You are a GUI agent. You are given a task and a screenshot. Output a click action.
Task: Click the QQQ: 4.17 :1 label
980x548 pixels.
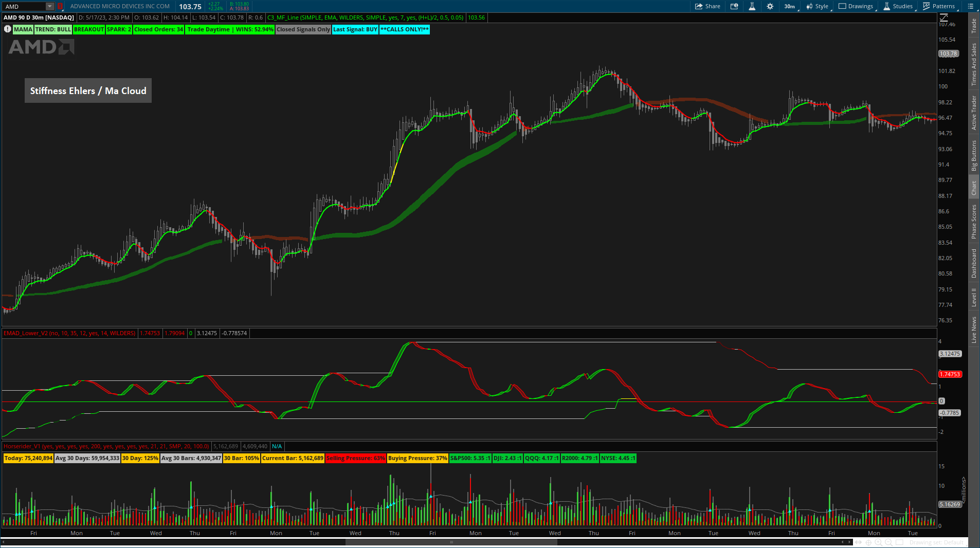[x=541, y=458]
